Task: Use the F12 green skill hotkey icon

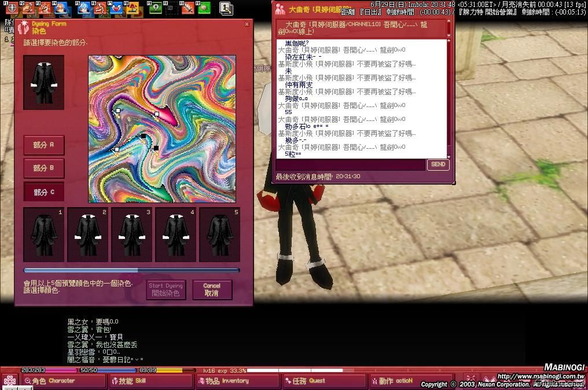Action: [204, 8]
